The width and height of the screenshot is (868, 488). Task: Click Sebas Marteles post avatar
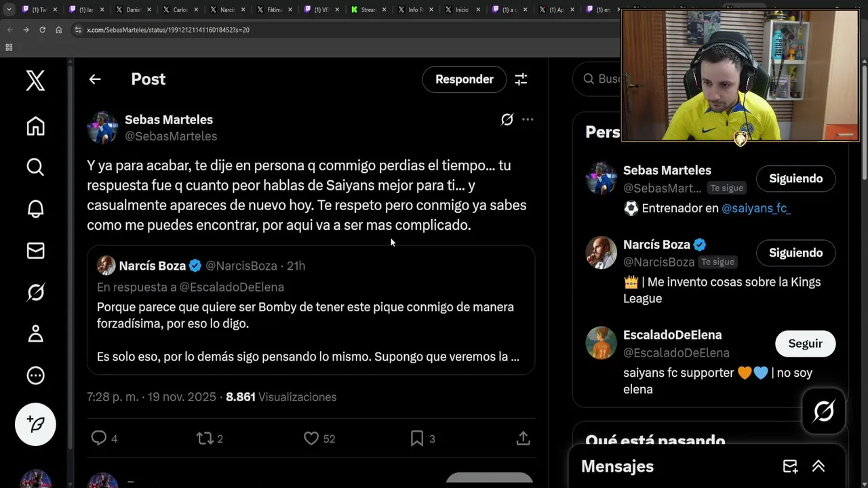pos(102,127)
